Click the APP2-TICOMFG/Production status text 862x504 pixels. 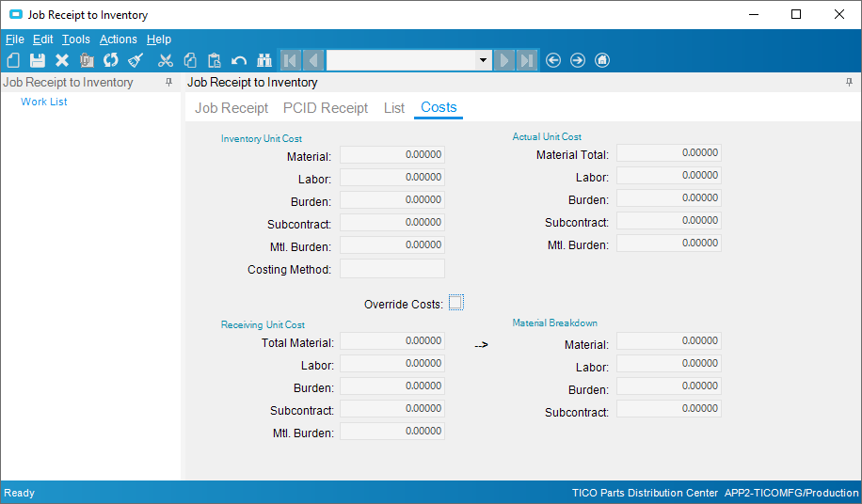791,493
